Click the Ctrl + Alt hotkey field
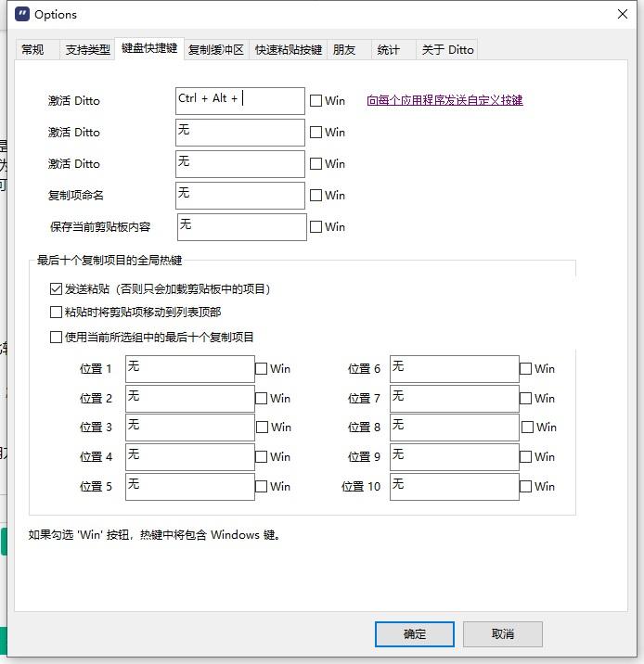This screenshot has height=664, width=644. [x=240, y=101]
